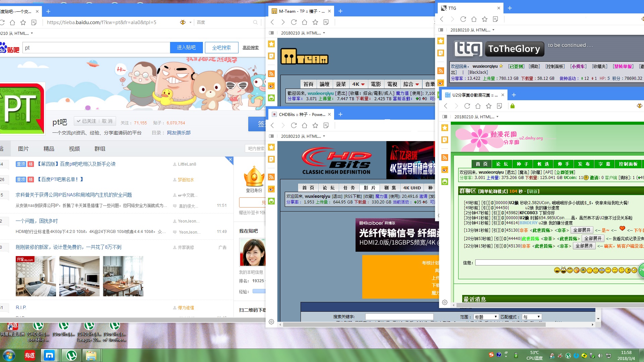
Task: Open Youdao dictionary taskbar icon
Action: tap(30, 355)
